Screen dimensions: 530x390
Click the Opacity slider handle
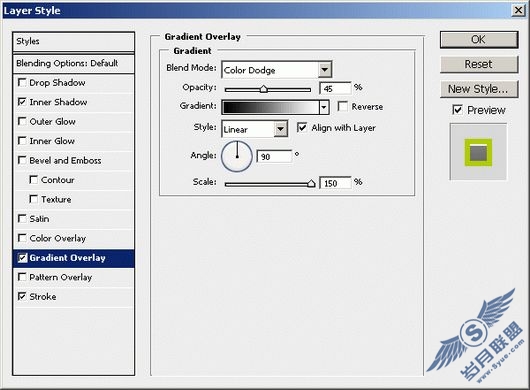tap(264, 89)
